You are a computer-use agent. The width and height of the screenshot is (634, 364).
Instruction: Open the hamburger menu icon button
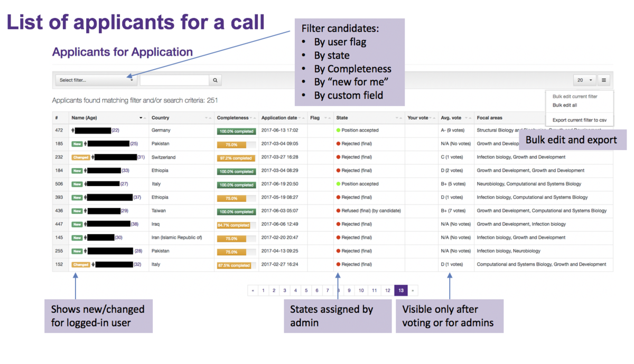tap(604, 80)
